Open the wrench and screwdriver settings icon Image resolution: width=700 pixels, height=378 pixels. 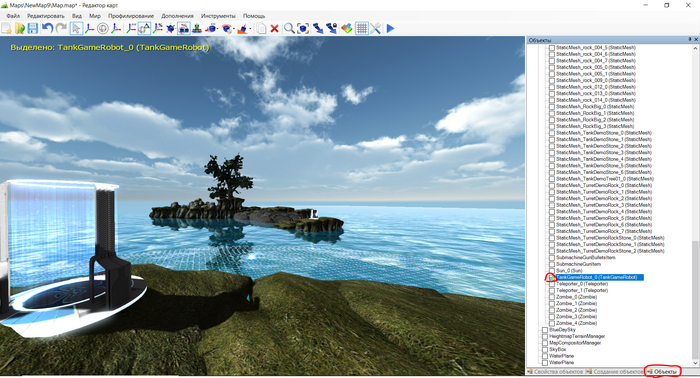pyautogui.click(x=375, y=29)
